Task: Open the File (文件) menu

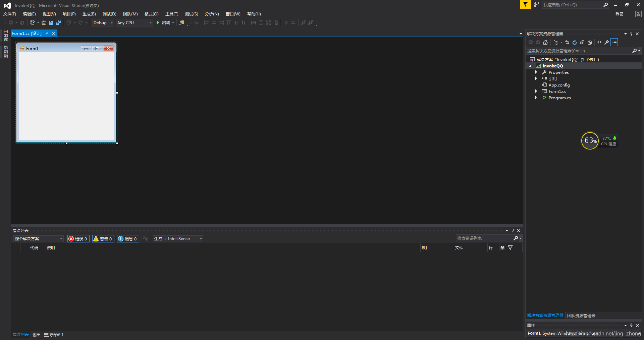Action: pos(10,14)
